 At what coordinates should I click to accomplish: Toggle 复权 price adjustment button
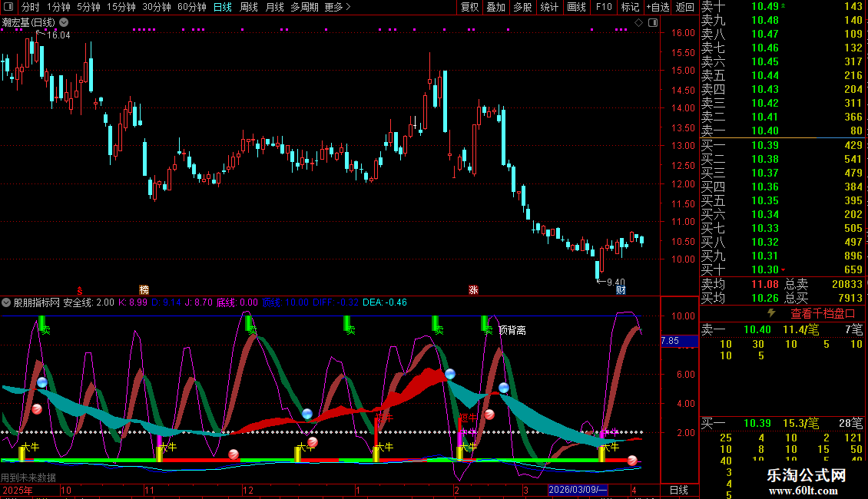point(469,7)
